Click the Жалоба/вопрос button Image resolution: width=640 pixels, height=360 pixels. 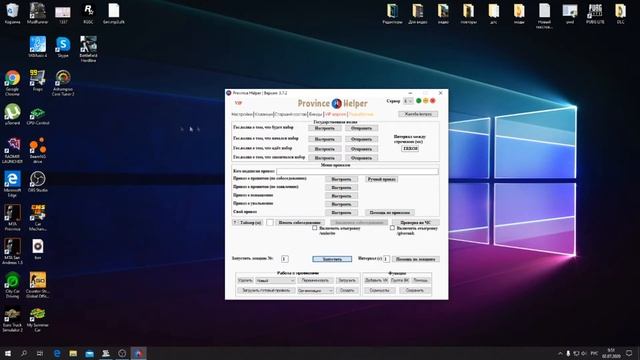(x=418, y=114)
